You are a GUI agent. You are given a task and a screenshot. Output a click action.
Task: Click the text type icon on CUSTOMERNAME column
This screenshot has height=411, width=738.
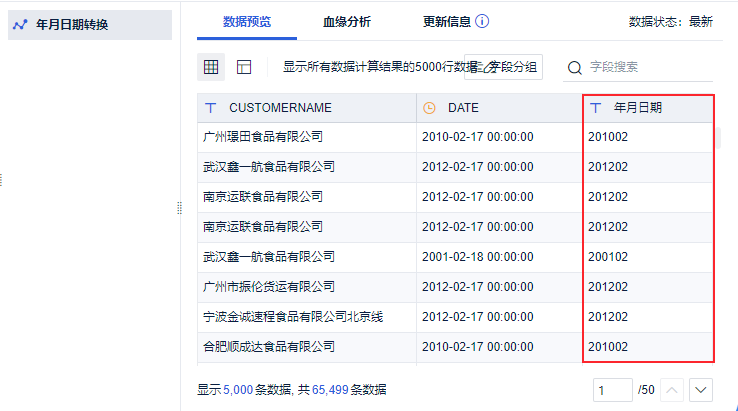[211, 108]
